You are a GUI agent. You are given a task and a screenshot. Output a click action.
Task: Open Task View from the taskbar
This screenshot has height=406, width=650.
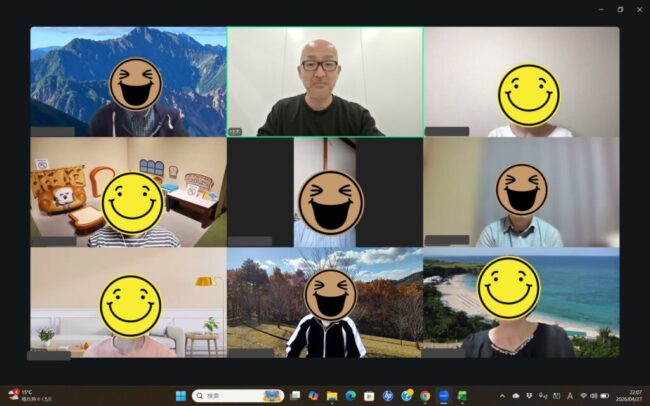[296, 395]
